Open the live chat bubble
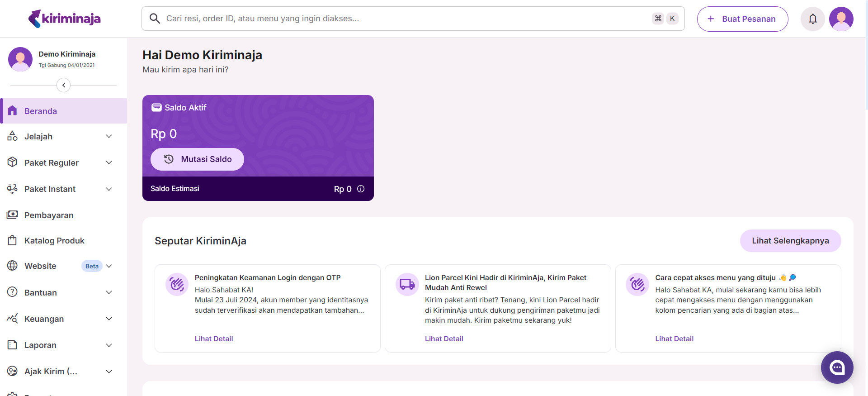This screenshot has width=868, height=396. coord(837,367)
